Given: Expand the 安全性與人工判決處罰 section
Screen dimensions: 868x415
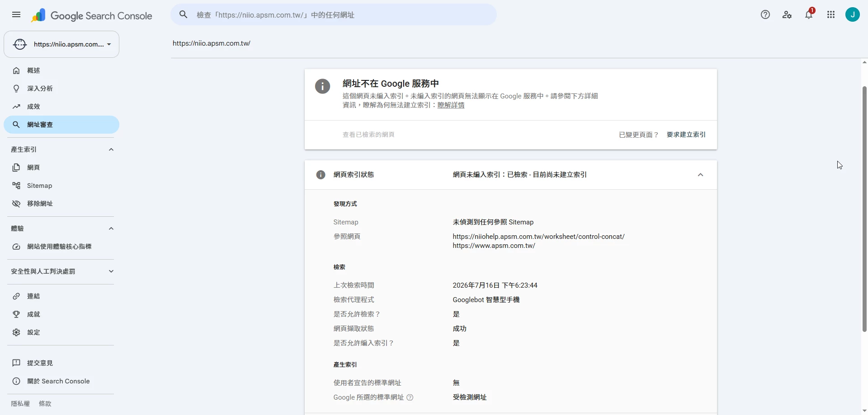Looking at the screenshot, I should pyautogui.click(x=111, y=271).
